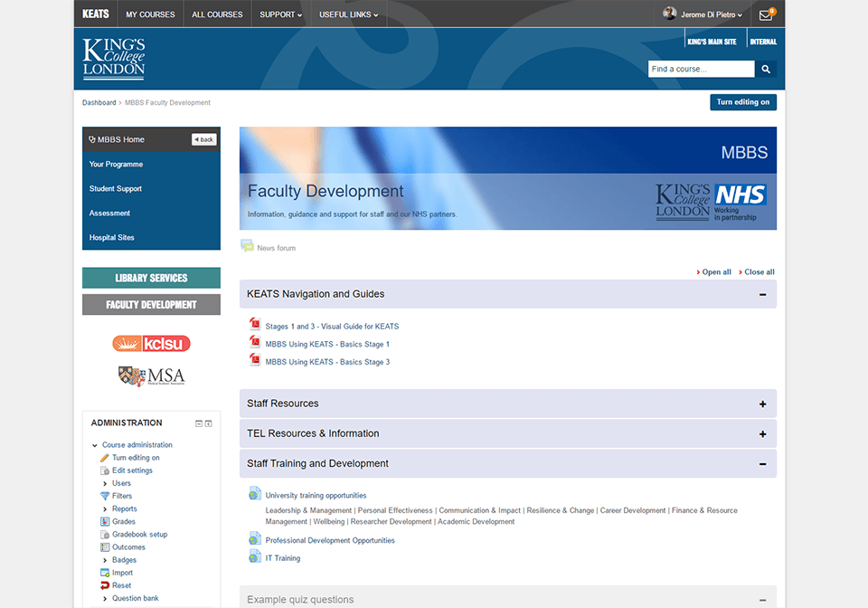Click PDF icon for Stages 1 and 3 guide
This screenshot has height=608, width=868.
255,324
